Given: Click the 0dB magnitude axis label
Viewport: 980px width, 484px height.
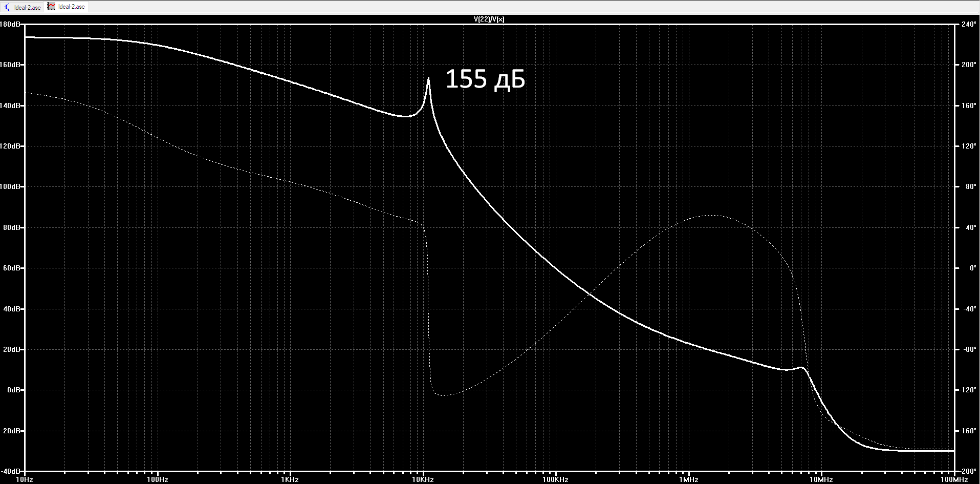Looking at the screenshot, I should click(x=14, y=390).
